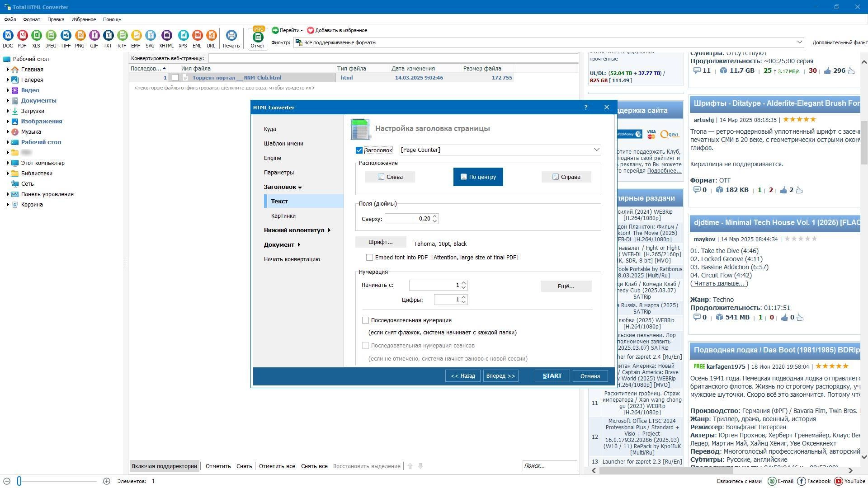Select the TIFF format icon
The height and width of the screenshot is (488, 868).
coord(66,38)
